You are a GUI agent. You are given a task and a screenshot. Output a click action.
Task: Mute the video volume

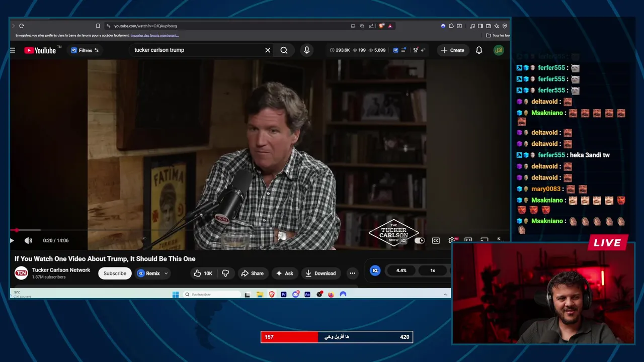click(x=28, y=240)
